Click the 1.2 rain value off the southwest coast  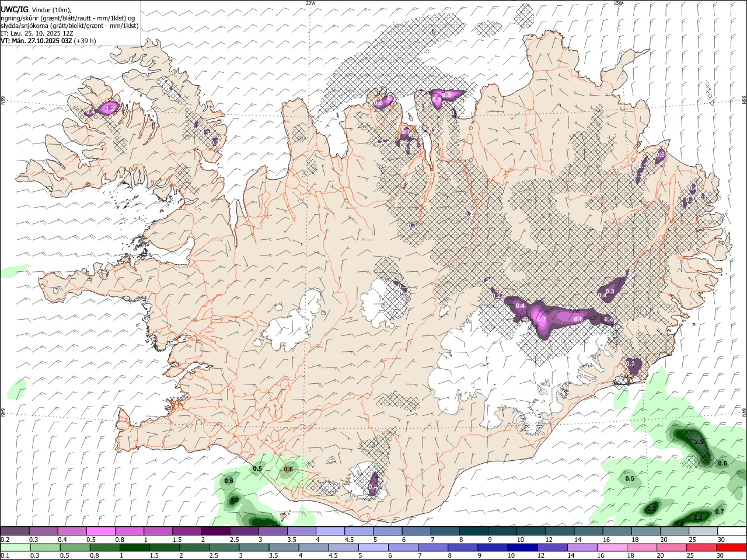coord(235,501)
